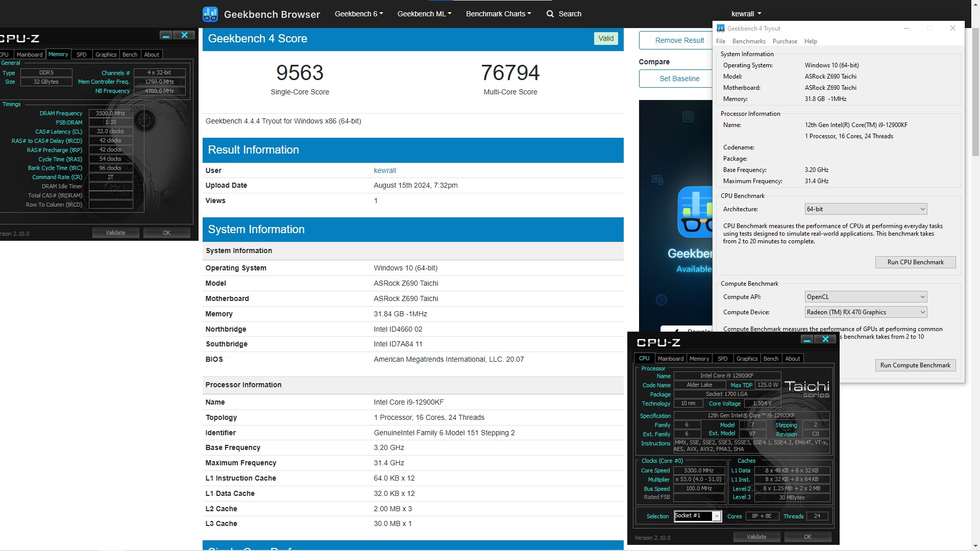Click Validate in bottom-right CPU-Z CPU window
Screen dimensions: 980x551
tap(756, 537)
